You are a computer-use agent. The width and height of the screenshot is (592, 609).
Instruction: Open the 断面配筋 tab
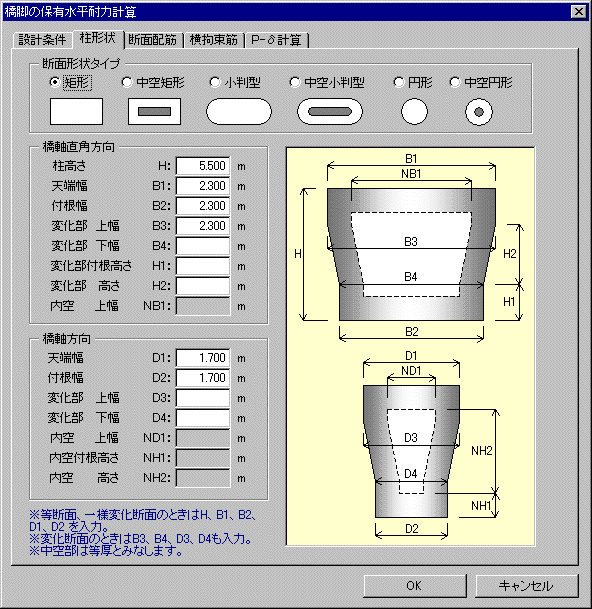153,40
